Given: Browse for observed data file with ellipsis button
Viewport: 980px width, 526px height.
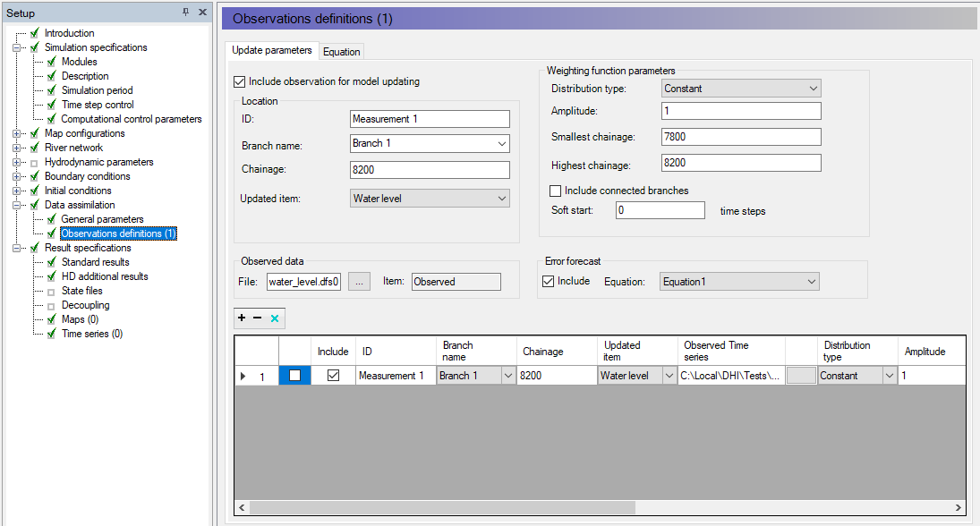Looking at the screenshot, I should [359, 282].
